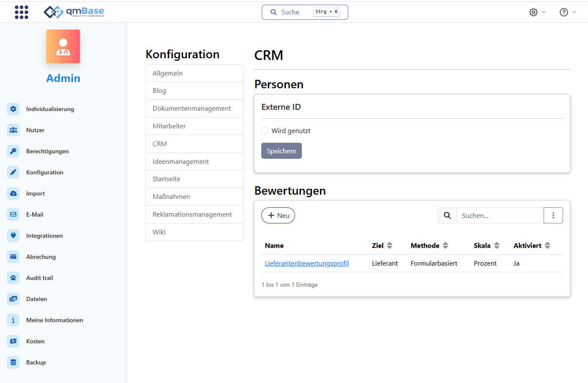Open Lieferantenbewertungsprofil link
The width and height of the screenshot is (588, 383).
[307, 263]
